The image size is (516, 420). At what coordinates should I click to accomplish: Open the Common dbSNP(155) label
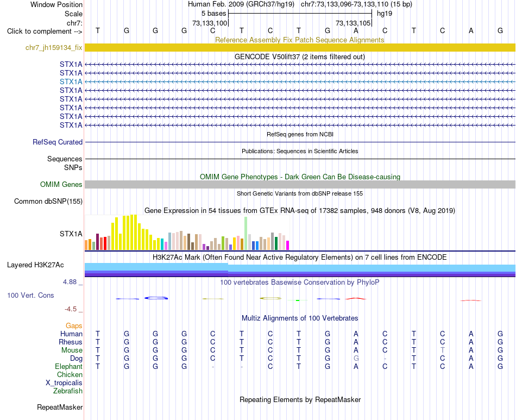(x=48, y=201)
